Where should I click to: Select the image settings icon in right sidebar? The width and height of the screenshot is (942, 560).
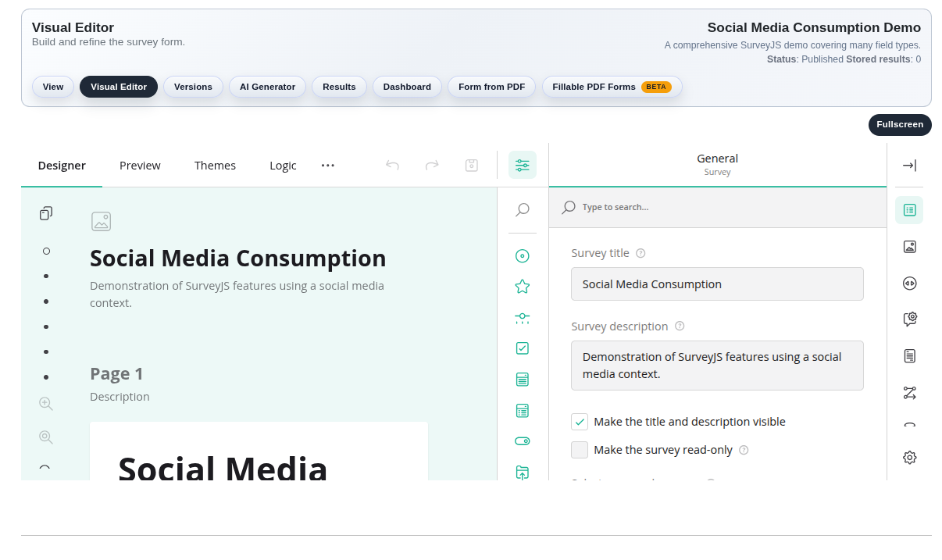[x=909, y=246]
